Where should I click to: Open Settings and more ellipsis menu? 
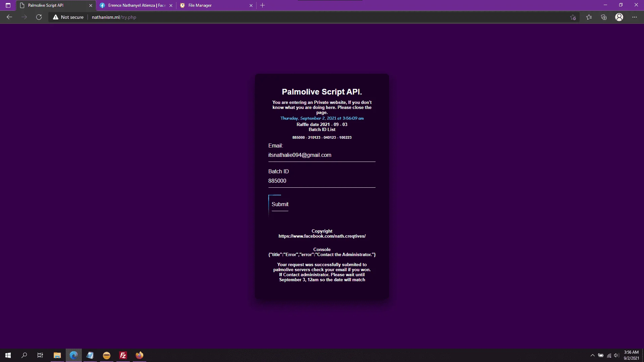[635, 17]
